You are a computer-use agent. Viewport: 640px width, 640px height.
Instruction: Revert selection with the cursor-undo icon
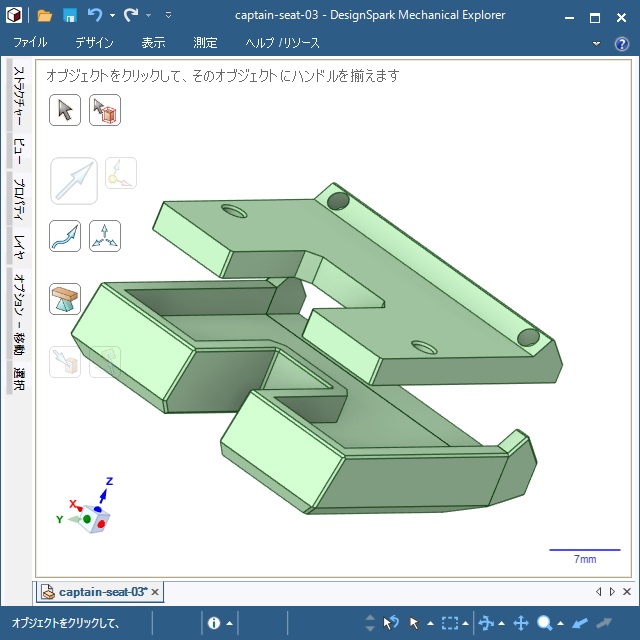coord(391,623)
